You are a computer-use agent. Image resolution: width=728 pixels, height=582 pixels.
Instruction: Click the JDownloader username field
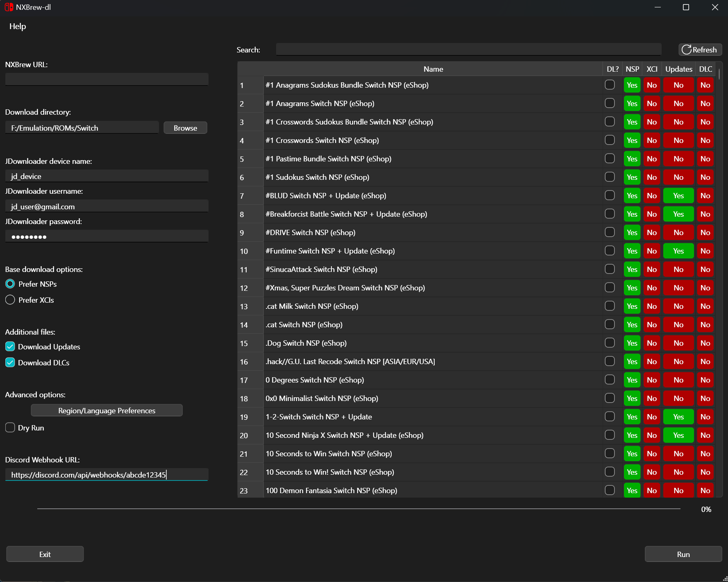[x=107, y=206]
